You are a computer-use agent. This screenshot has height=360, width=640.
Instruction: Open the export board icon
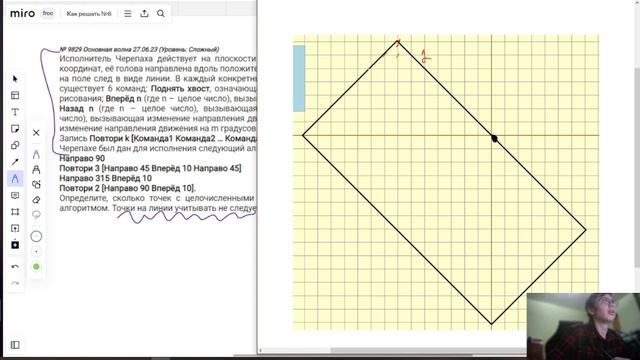tap(144, 13)
